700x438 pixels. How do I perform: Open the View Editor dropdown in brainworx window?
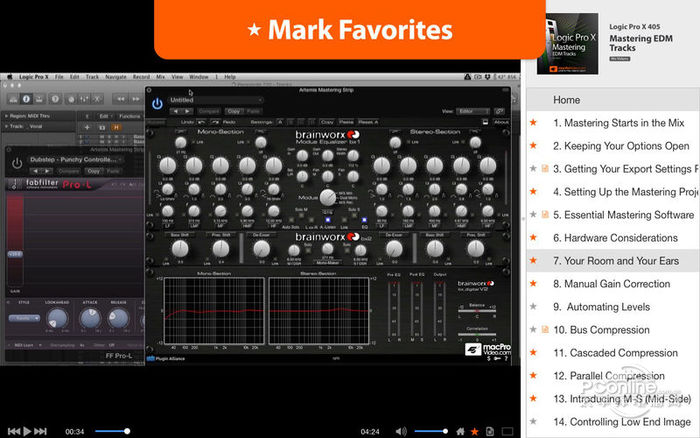coord(472,111)
